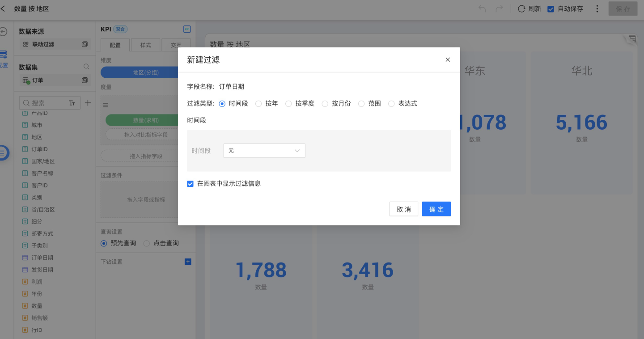This screenshot has height=339, width=644.
Task: Switch to the 配置 tab
Action: coord(115,45)
